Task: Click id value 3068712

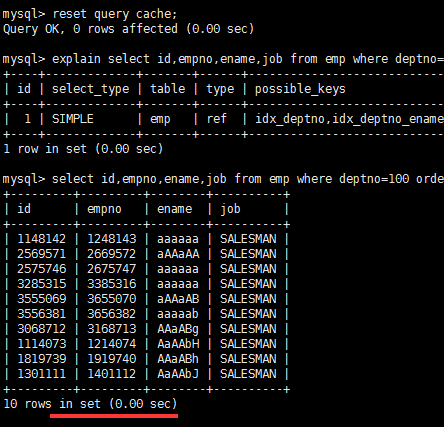Action: pos(42,329)
